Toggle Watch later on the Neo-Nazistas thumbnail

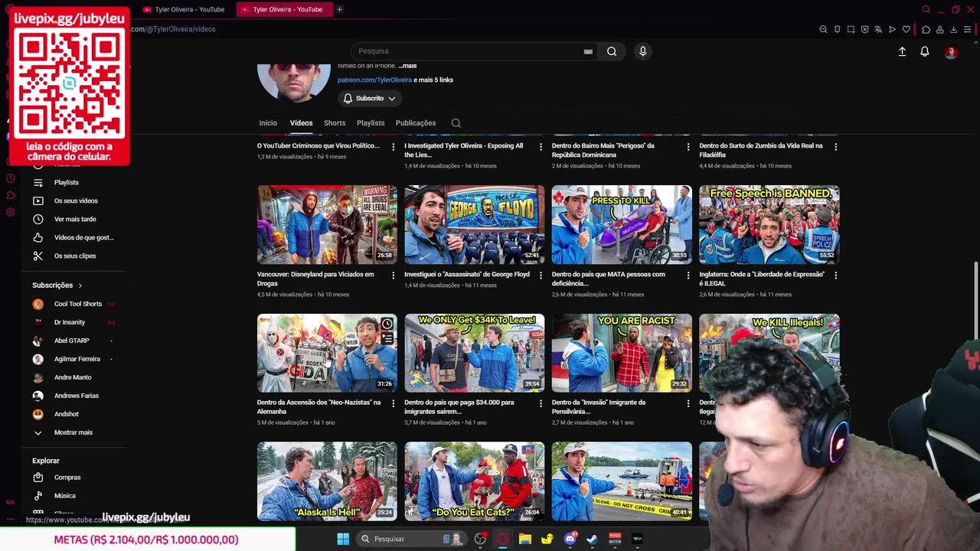click(387, 324)
